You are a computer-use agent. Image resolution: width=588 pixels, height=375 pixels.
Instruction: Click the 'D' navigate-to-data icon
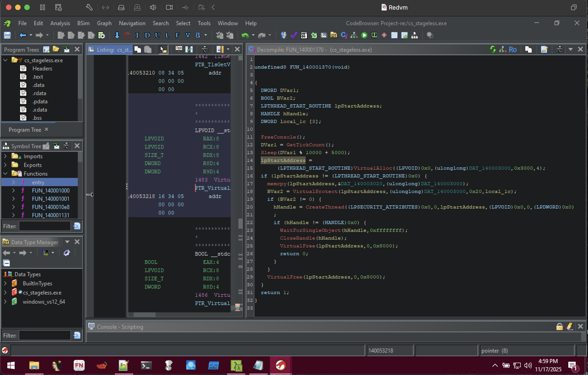[147, 35]
